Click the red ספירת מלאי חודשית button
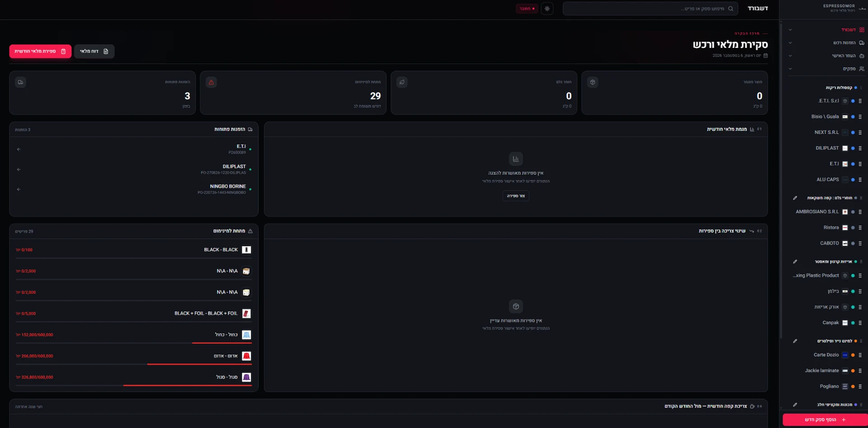The width and height of the screenshot is (868, 428). coord(40,51)
